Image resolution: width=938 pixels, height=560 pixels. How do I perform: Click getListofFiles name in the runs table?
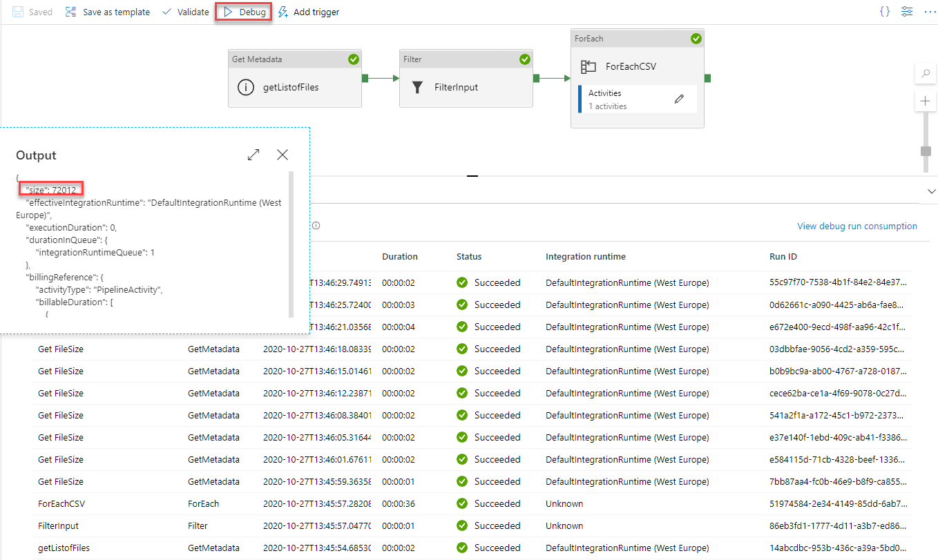tap(64, 548)
